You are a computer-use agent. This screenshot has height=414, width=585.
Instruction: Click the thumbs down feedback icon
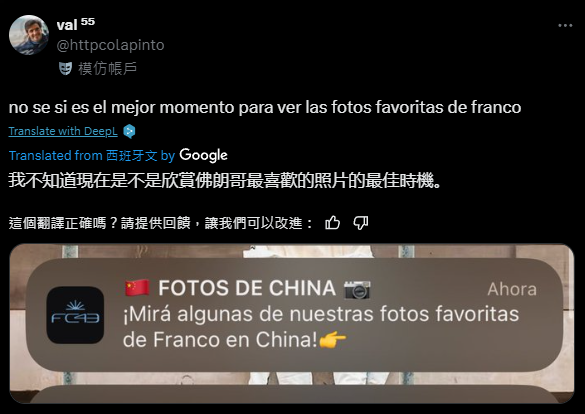(360, 223)
